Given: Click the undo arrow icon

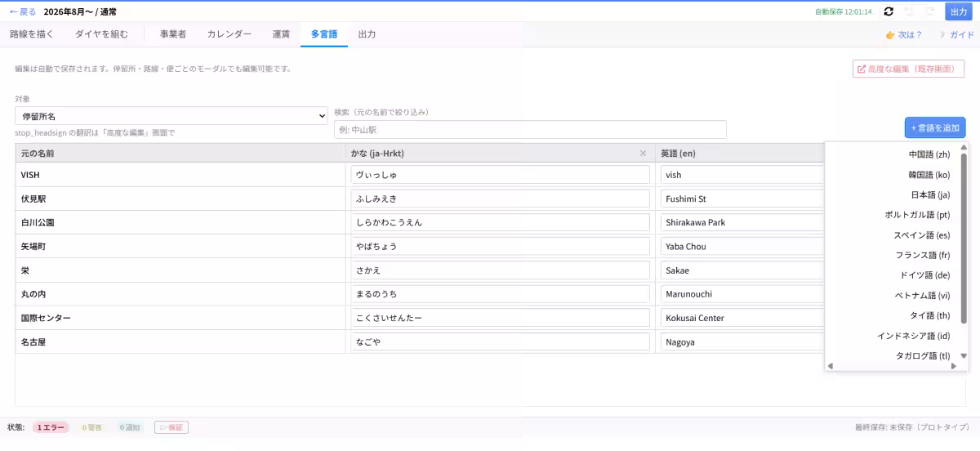Looking at the screenshot, I should (x=910, y=11).
